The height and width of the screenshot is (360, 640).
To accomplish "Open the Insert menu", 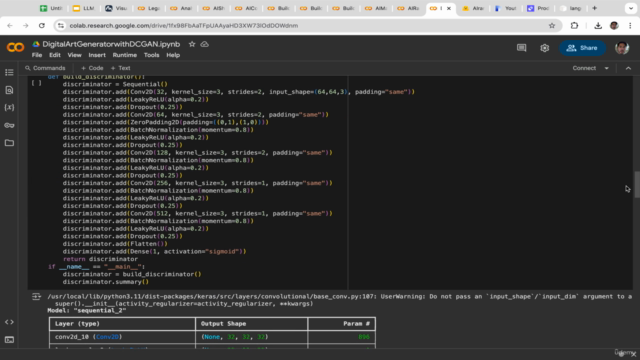I will point(97,55).
